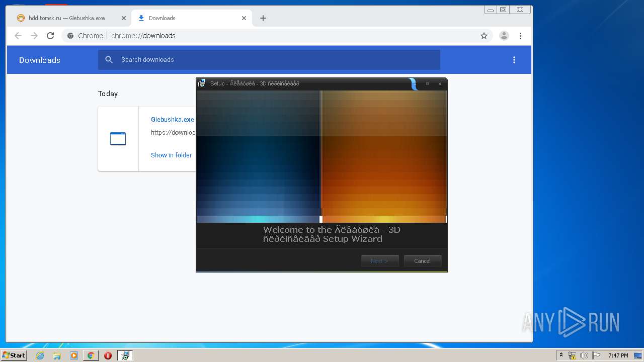Click Show in folder for Glebushka.exe
Viewport: 644px width, 362px height.
(x=172, y=155)
